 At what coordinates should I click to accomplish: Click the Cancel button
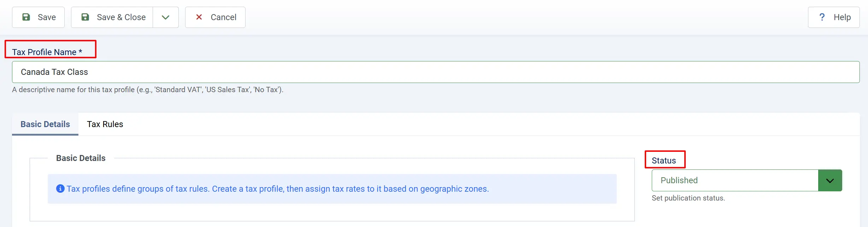point(215,17)
